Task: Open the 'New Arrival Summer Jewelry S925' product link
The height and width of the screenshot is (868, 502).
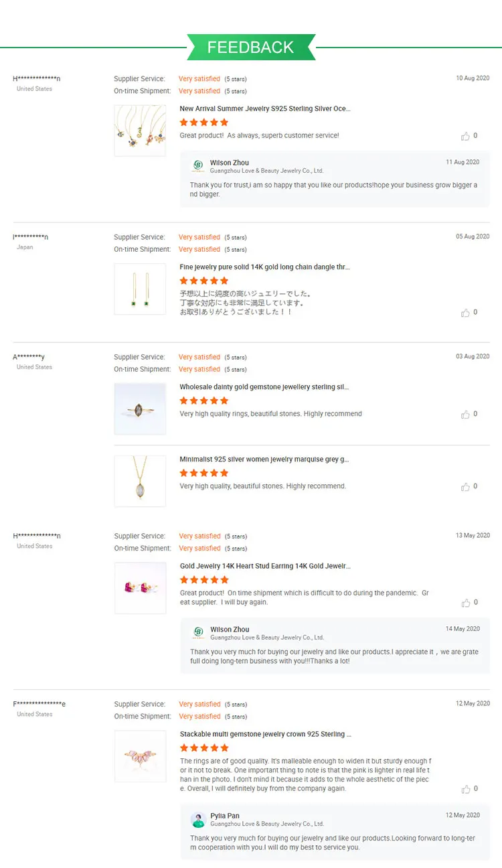Action: (x=264, y=108)
